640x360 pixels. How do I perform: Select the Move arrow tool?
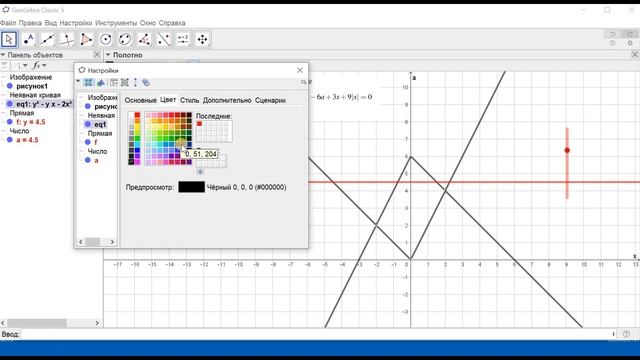tap(9, 40)
